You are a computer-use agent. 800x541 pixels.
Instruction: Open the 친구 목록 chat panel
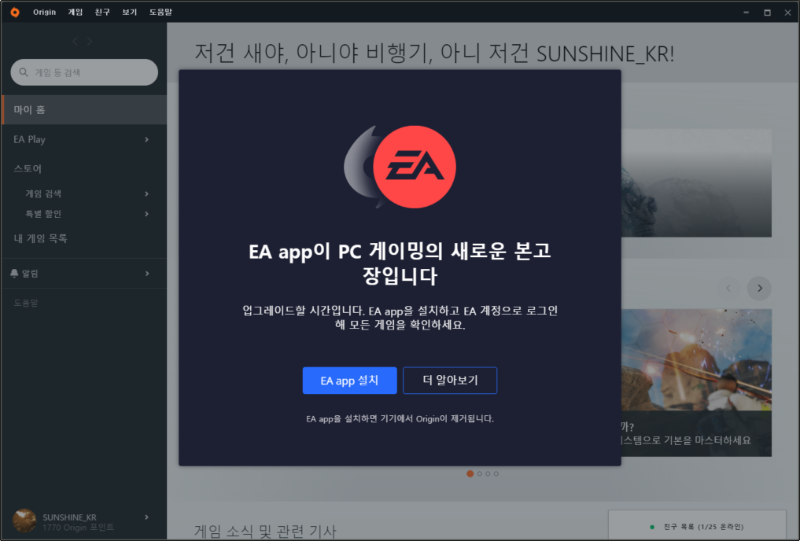697,526
